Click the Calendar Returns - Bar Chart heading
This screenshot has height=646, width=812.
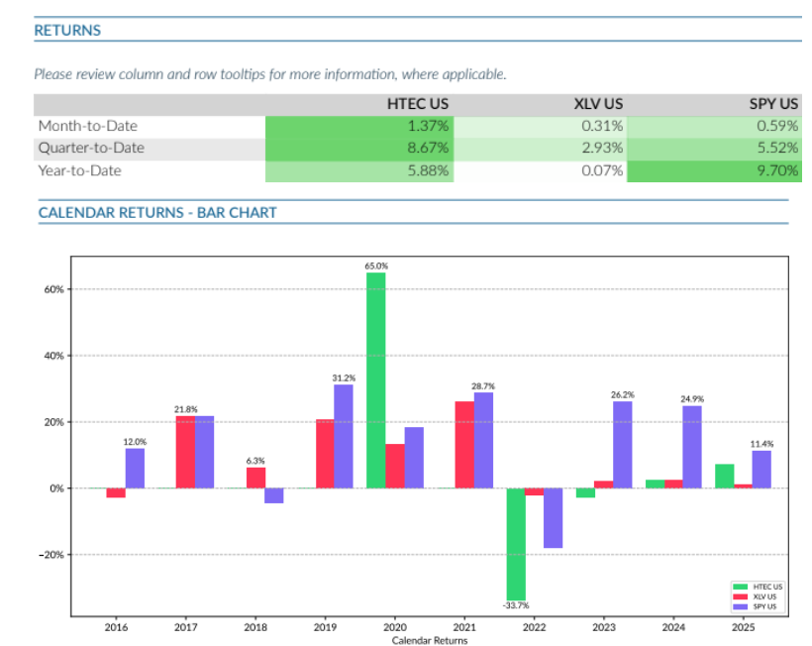pyautogui.click(x=157, y=212)
